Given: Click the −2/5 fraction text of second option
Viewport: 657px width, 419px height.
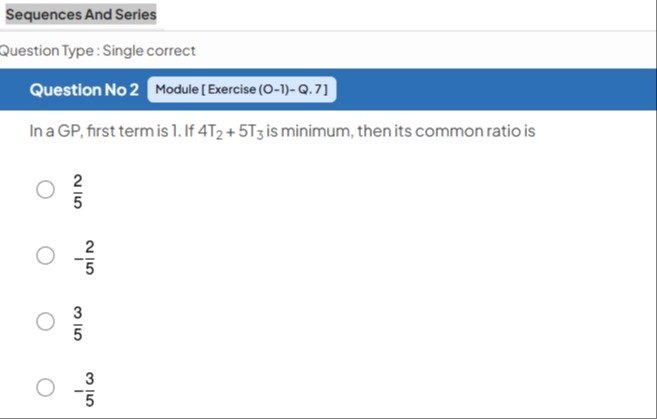Looking at the screenshot, I should (x=84, y=257).
